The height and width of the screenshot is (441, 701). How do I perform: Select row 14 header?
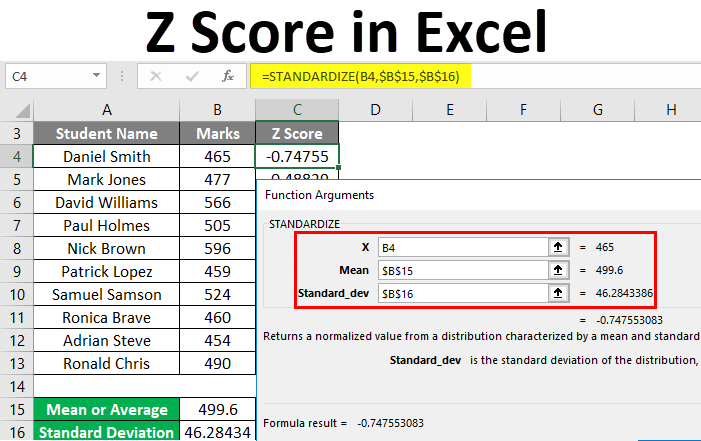coord(17,386)
